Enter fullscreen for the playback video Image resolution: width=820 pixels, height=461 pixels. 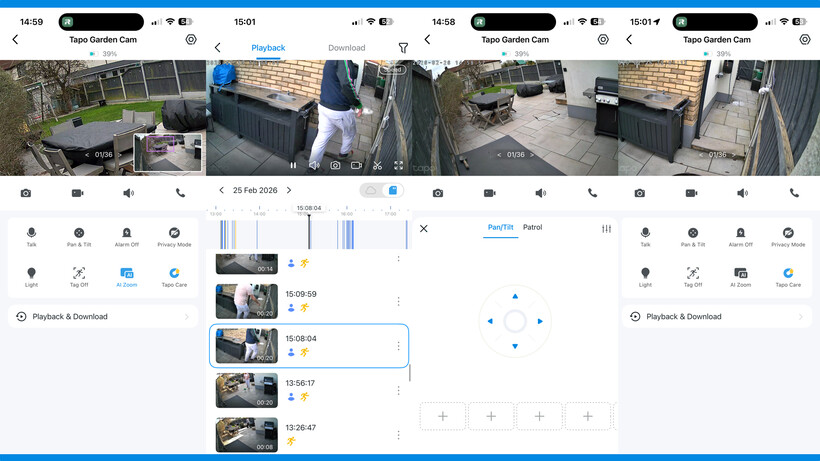click(398, 165)
